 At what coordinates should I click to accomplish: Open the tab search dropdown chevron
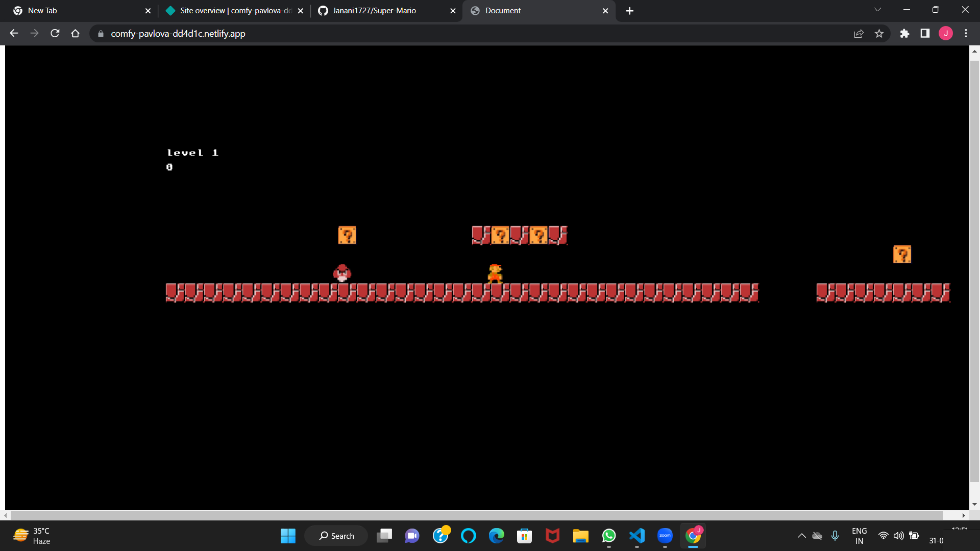(x=877, y=10)
